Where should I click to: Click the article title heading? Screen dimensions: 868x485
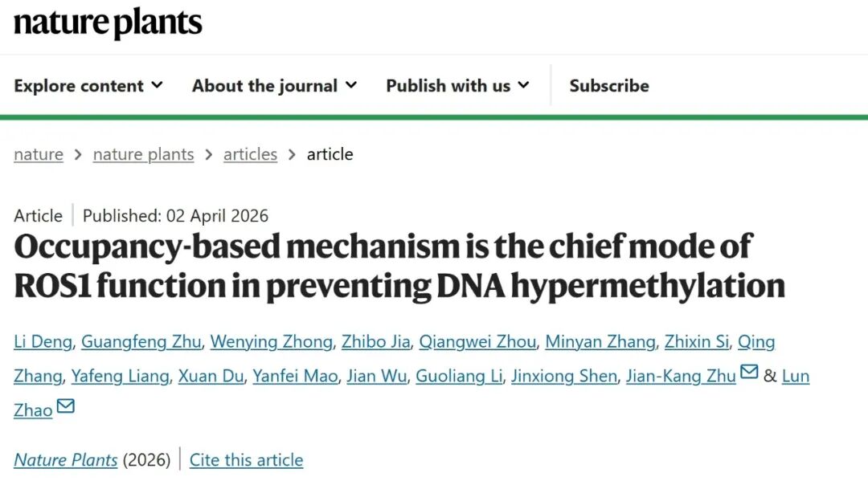(x=399, y=266)
